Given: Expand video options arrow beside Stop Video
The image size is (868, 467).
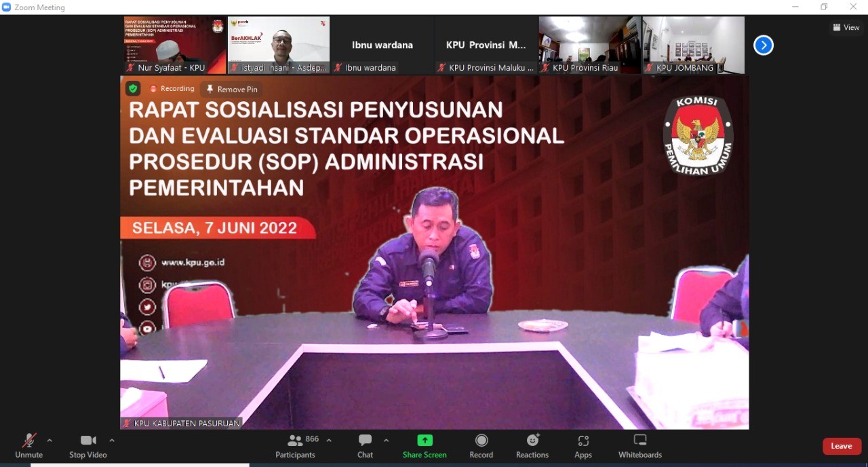Looking at the screenshot, I should (x=112, y=441).
